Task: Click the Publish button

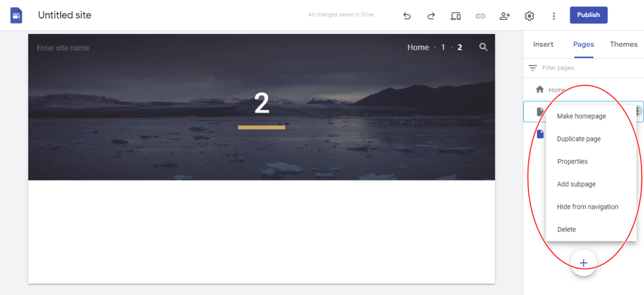Action: [589, 15]
